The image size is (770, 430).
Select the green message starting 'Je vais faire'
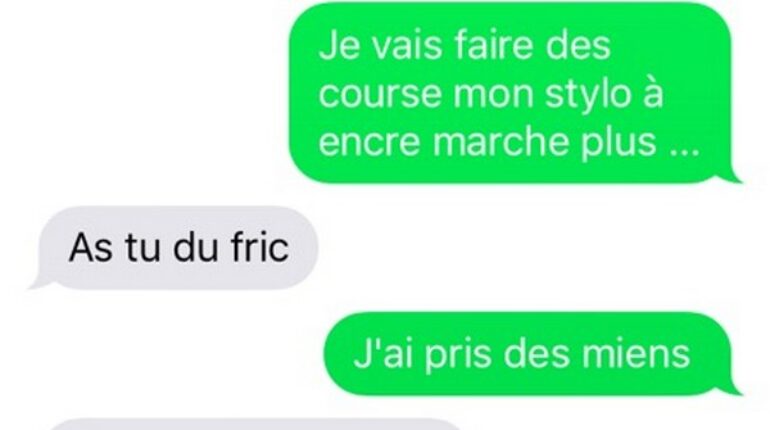click(511, 93)
